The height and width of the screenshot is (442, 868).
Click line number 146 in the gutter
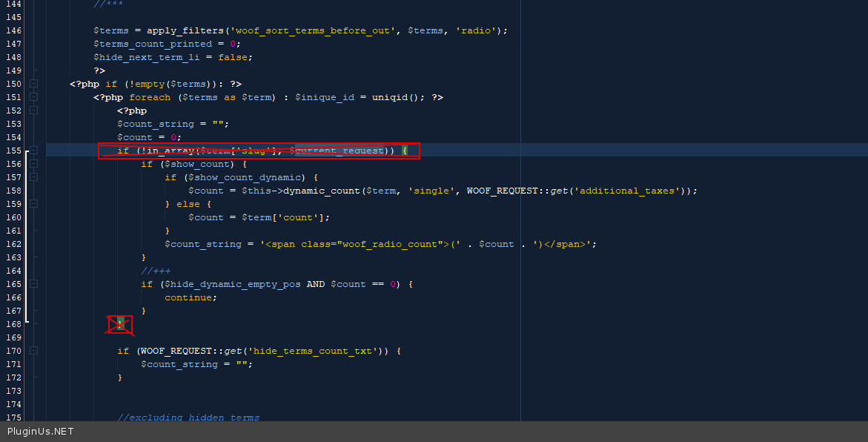coord(13,30)
